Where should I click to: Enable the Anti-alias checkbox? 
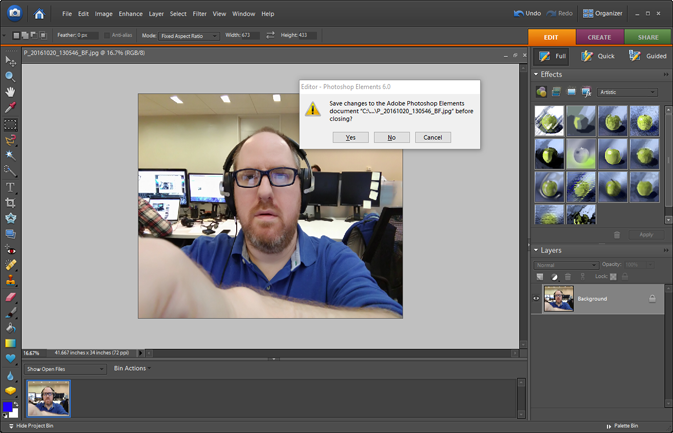pos(108,35)
